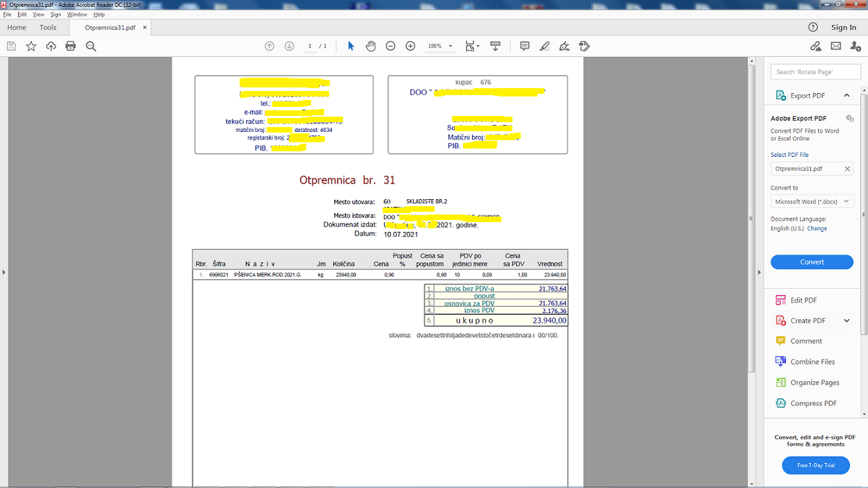The image size is (868, 488).
Task: Open the Help question mark icon
Action: click(x=813, y=27)
